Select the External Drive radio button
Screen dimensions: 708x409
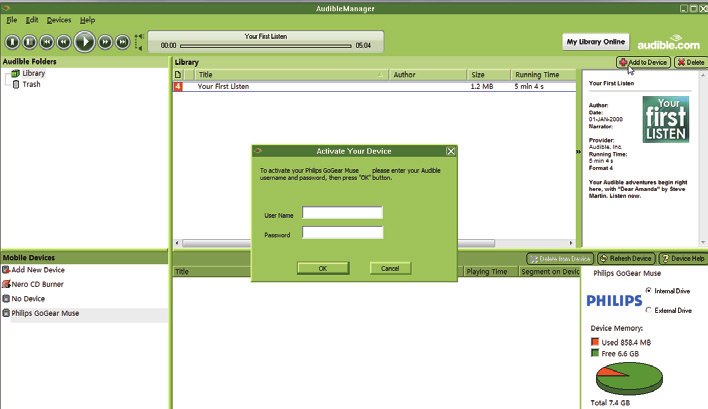[649, 310]
